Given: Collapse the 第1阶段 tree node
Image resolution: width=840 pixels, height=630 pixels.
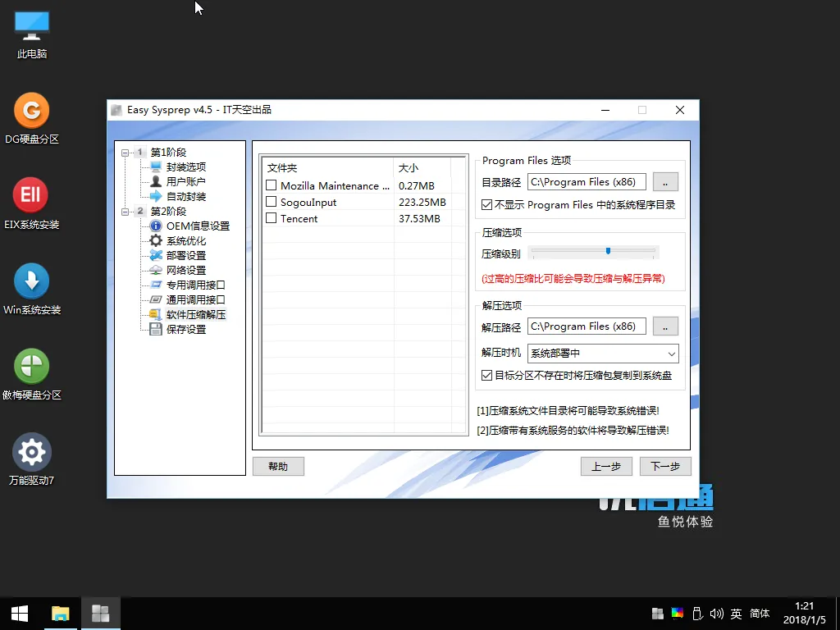Looking at the screenshot, I should pos(125,153).
